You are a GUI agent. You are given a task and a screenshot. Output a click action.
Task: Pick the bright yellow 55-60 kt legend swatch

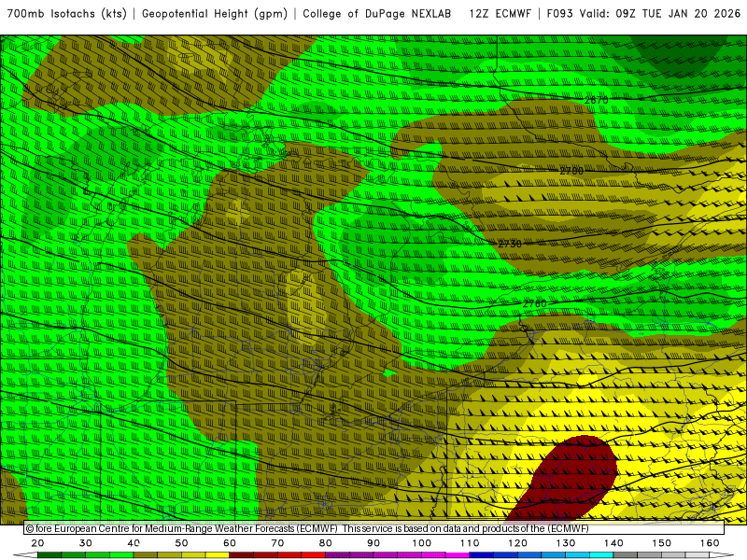pos(218,555)
